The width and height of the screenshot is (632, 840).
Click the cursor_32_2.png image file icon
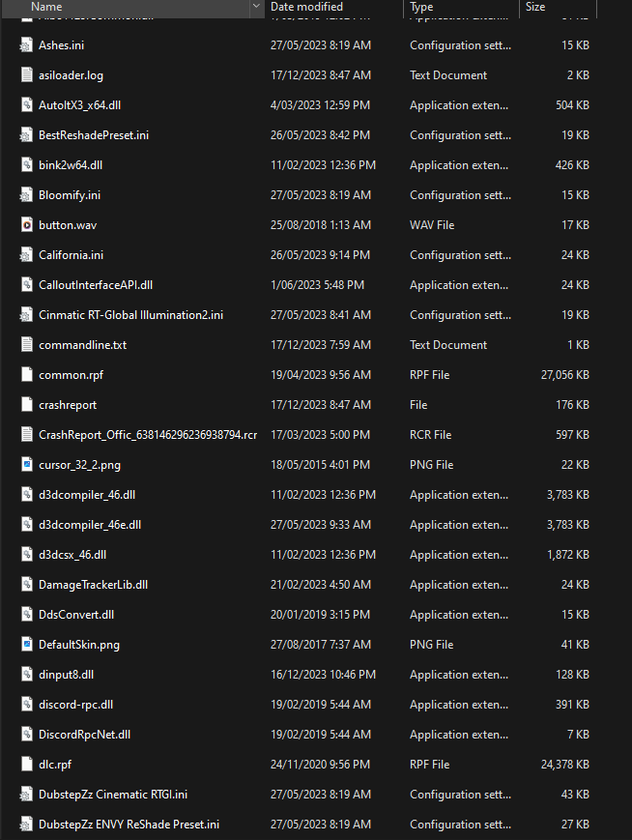tap(26, 465)
